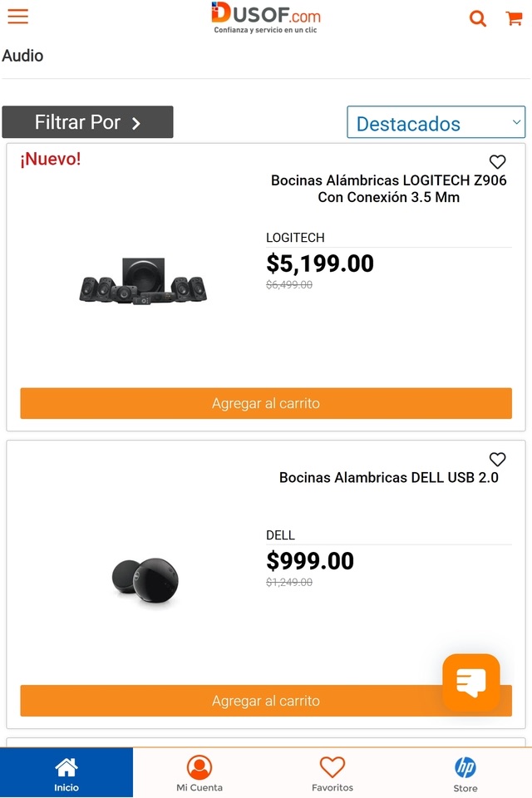Go to the Inicio tab
The image size is (532, 798).
coord(66,773)
